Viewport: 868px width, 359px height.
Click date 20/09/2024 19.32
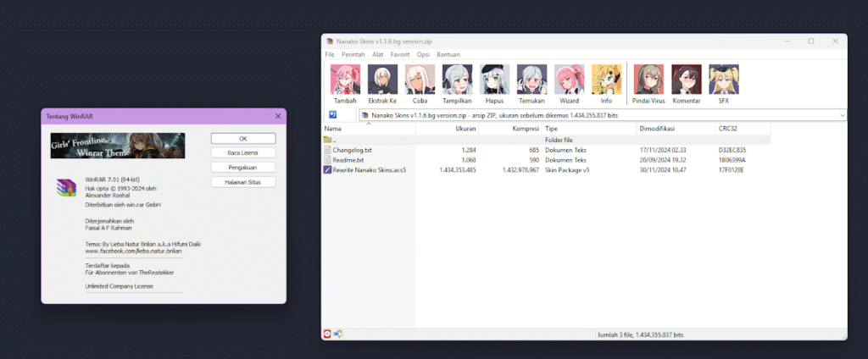[664, 160]
